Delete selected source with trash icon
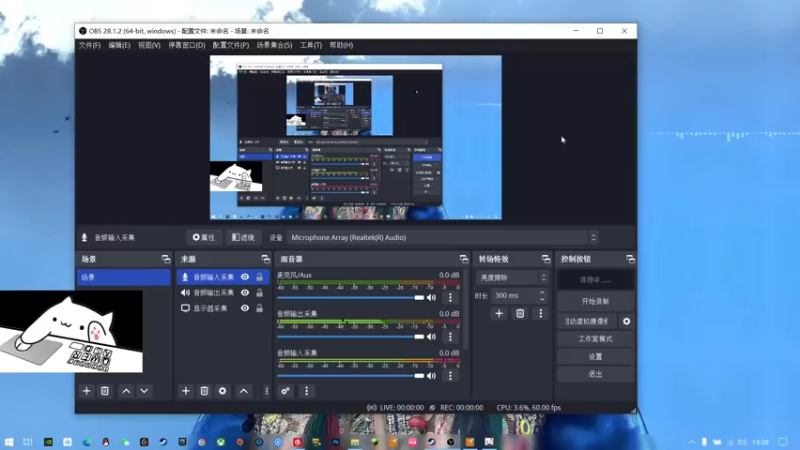Image resolution: width=800 pixels, height=450 pixels. pos(204,391)
